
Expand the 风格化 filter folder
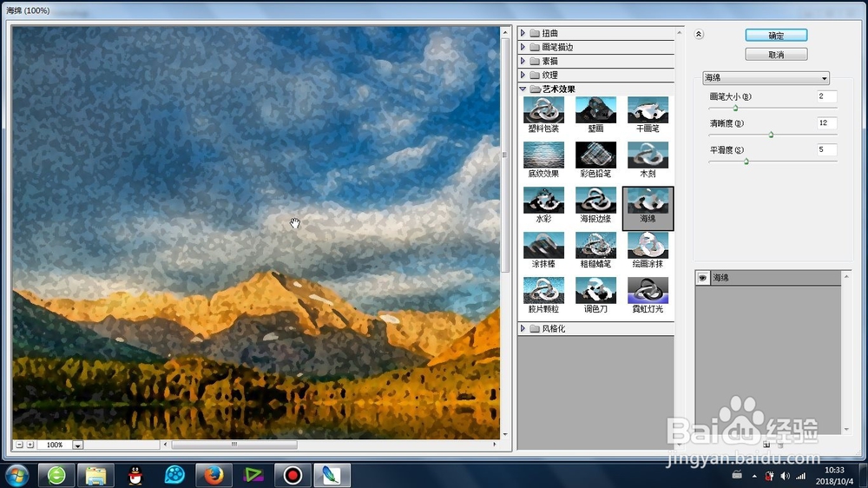[x=523, y=328]
